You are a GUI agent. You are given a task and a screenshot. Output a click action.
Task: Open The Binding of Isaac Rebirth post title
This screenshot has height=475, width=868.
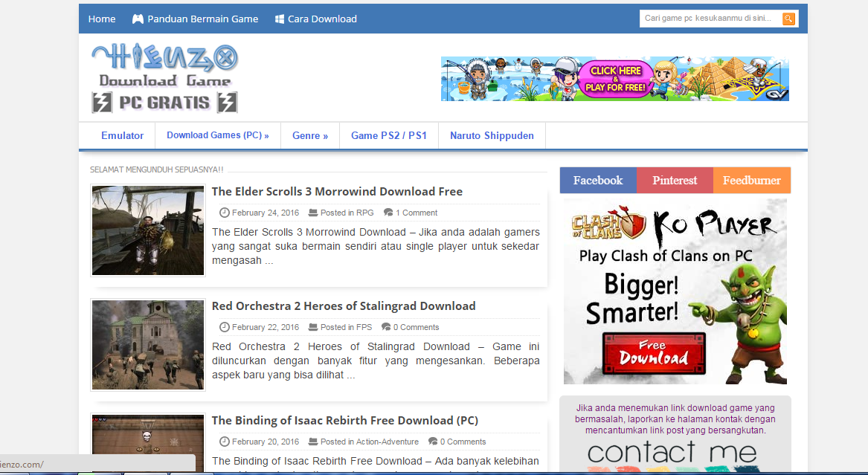click(345, 420)
